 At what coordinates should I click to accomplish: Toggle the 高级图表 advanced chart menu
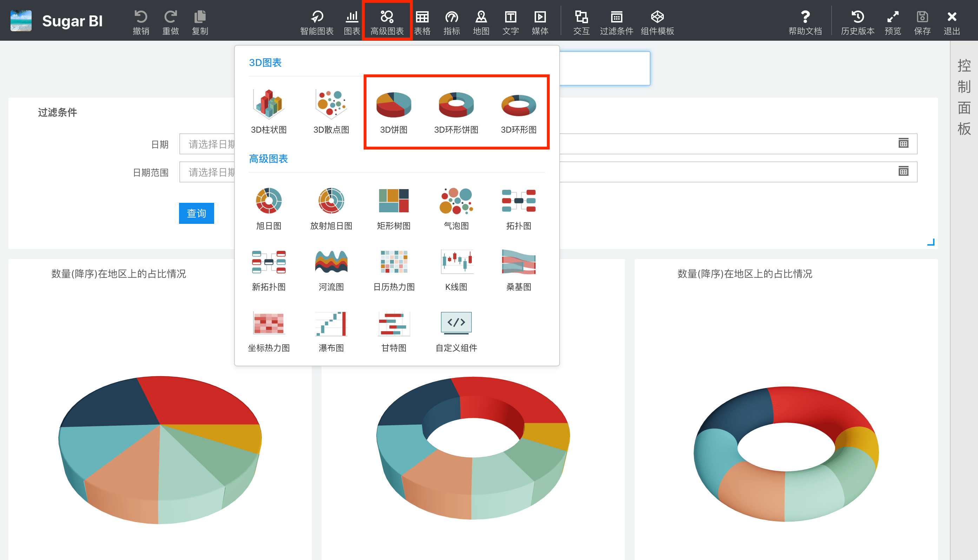(x=387, y=22)
